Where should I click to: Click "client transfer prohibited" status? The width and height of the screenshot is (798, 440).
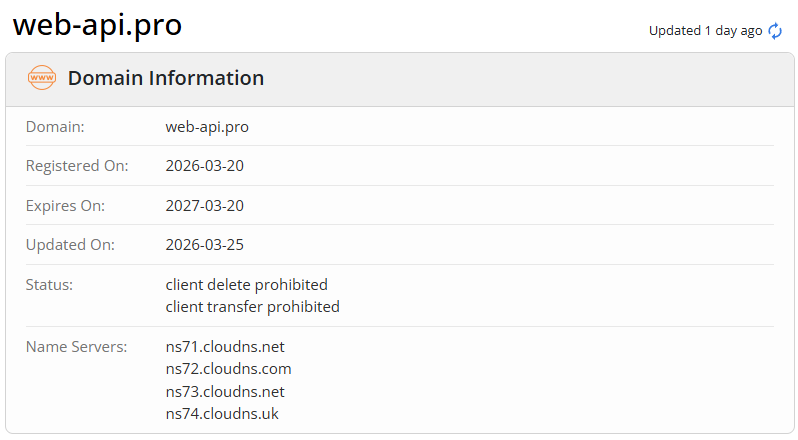[253, 307]
